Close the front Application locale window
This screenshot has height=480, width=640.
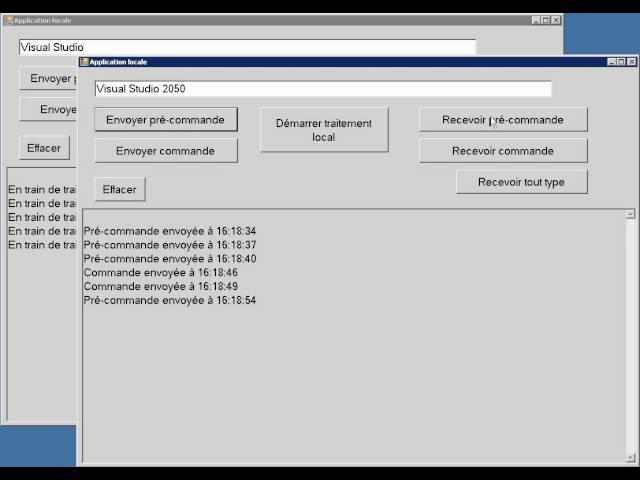coord(631,62)
